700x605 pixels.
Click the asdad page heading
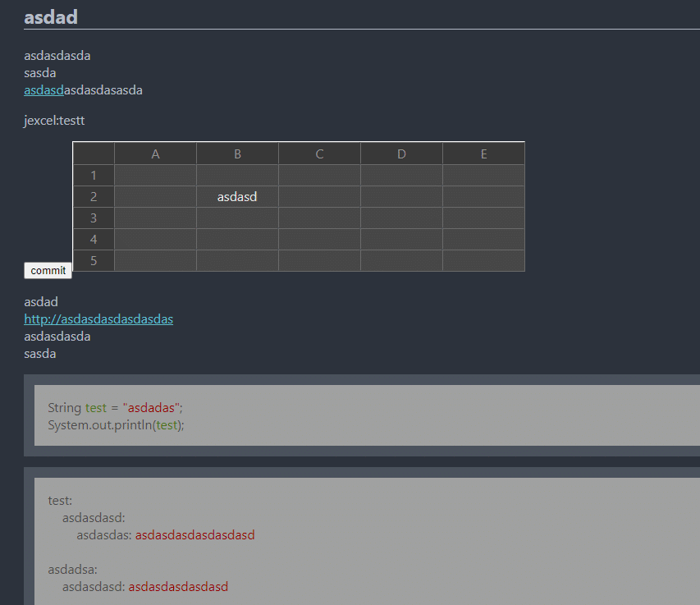click(x=51, y=17)
